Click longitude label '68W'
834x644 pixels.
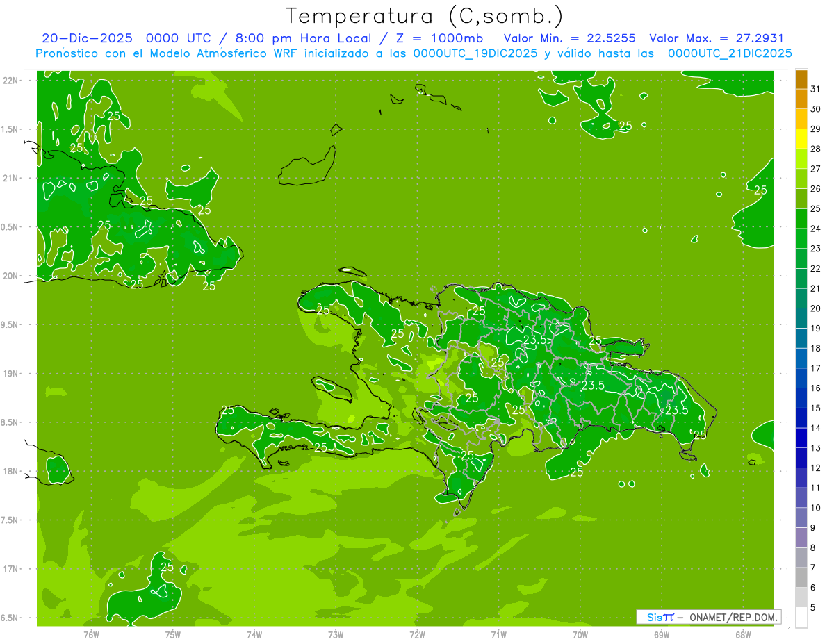coord(743,635)
